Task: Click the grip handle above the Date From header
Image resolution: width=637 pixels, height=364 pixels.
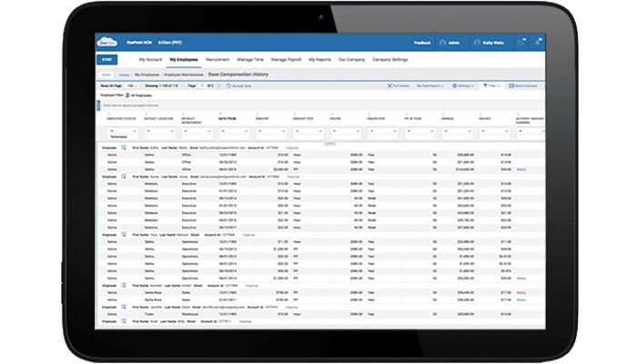Action: (x=220, y=114)
